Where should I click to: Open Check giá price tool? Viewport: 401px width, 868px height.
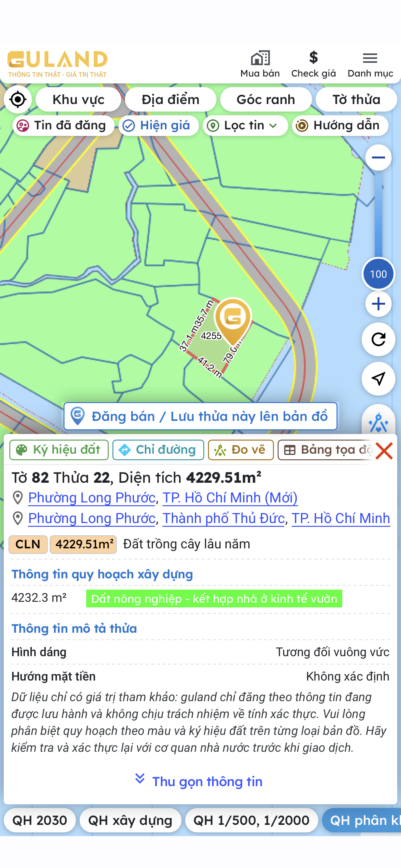[314, 64]
